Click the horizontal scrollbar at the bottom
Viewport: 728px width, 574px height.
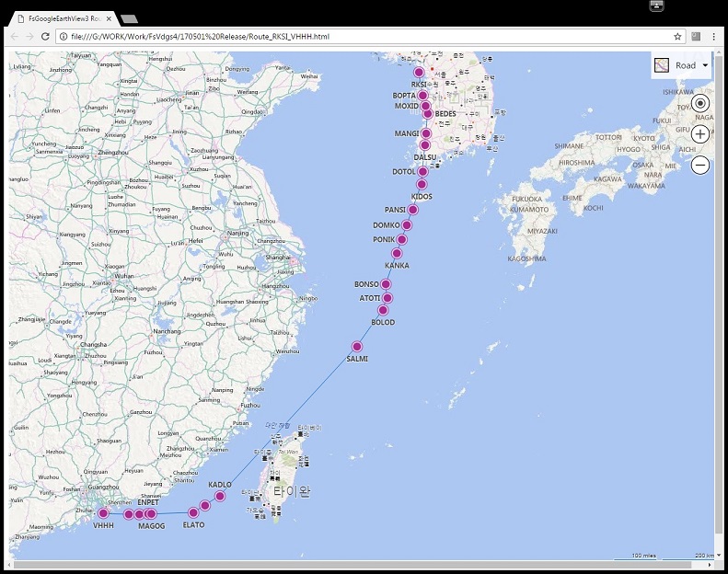(x=352, y=565)
